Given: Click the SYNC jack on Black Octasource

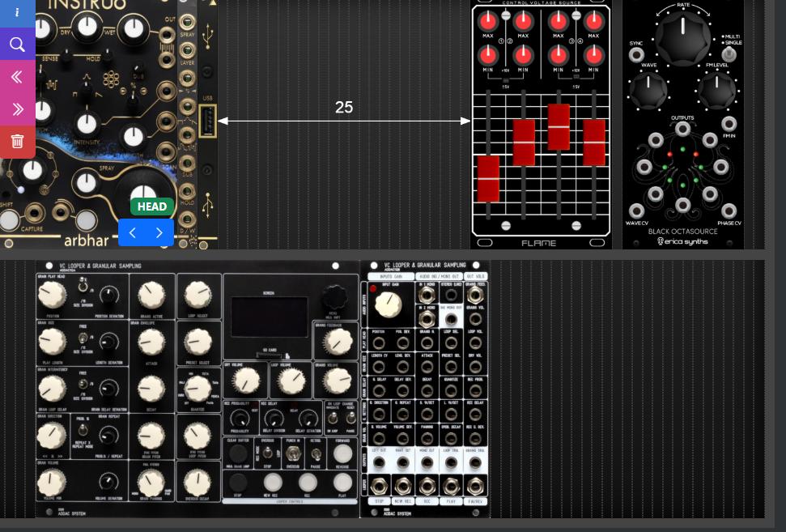Looking at the screenshot, I should [x=636, y=54].
